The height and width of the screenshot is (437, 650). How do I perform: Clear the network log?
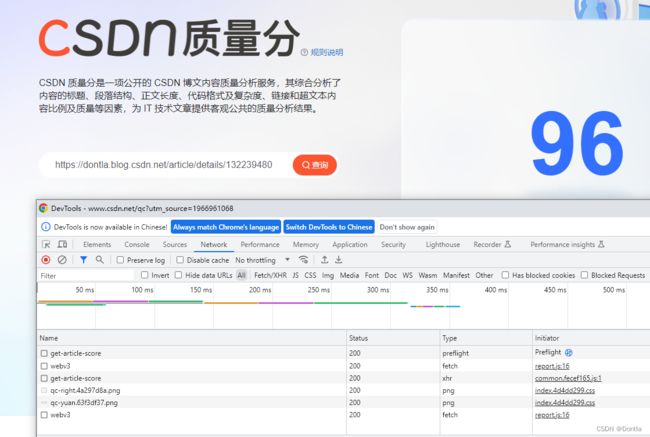tap(62, 260)
